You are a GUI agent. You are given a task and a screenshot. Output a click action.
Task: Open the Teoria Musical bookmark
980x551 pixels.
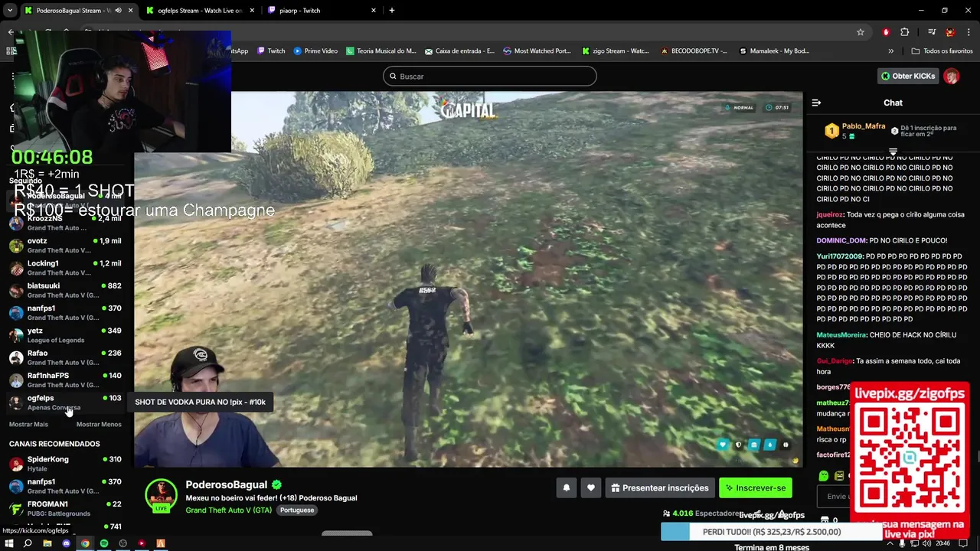coord(381,51)
